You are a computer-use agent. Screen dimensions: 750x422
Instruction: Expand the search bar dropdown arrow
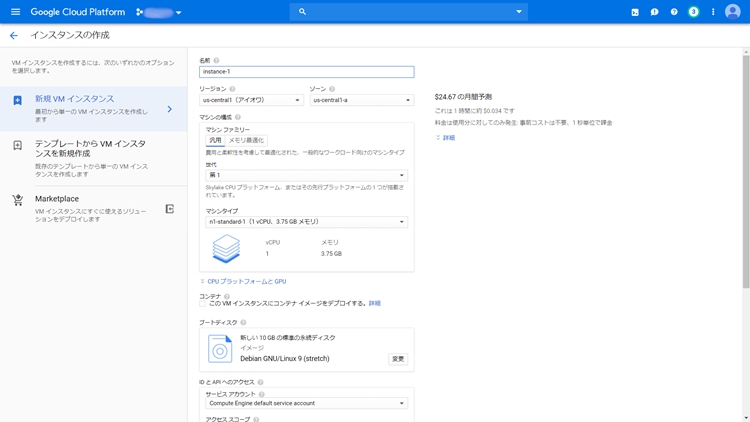(519, 11)
